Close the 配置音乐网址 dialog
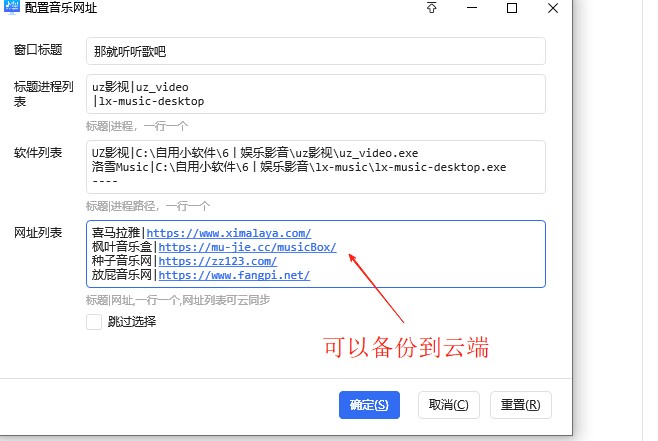Image resolution: width=658 pixels, height=441 pixels. pyautogui.click(x=553, y=8)
